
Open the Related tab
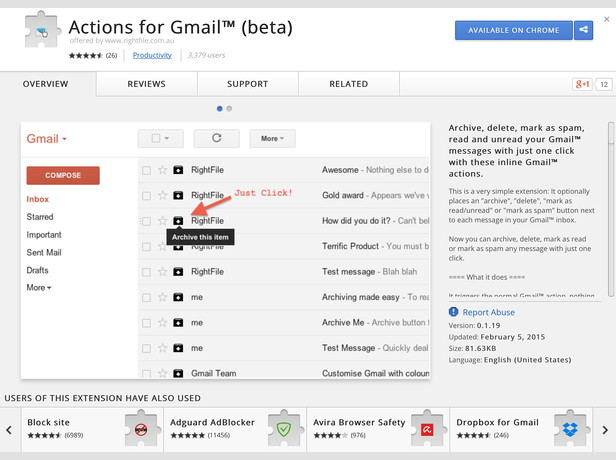tap(348, 84)
